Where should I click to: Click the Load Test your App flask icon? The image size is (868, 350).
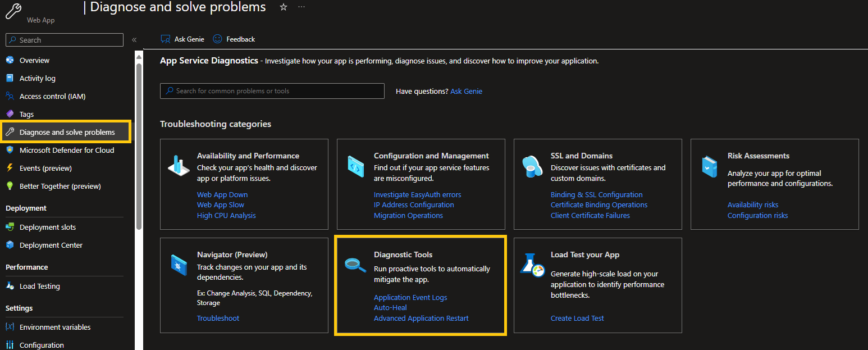tap(532, 265)
